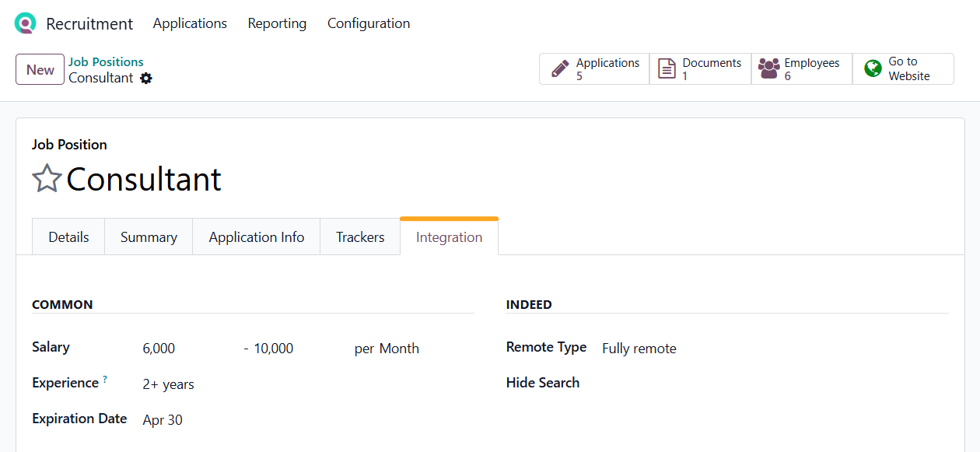Select the Trackers tab

(360, 237)
